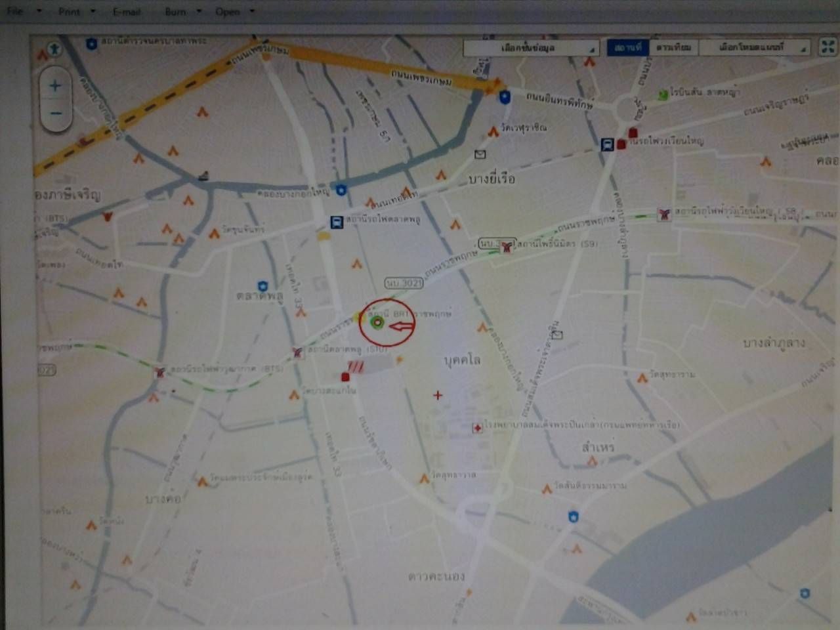The image size is (840, 630).
Task: Click the temple icon at วัดสันติธรรมาราม
Action: click(547, 488)
